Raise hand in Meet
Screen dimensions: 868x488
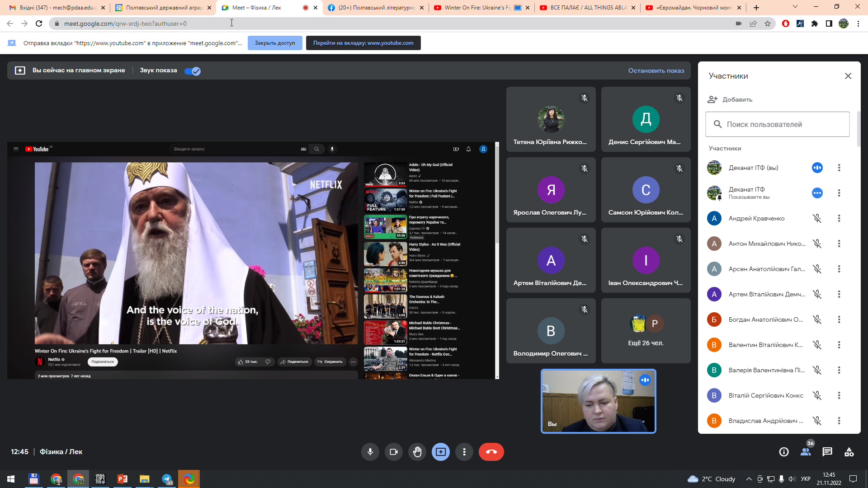(417, 452)
